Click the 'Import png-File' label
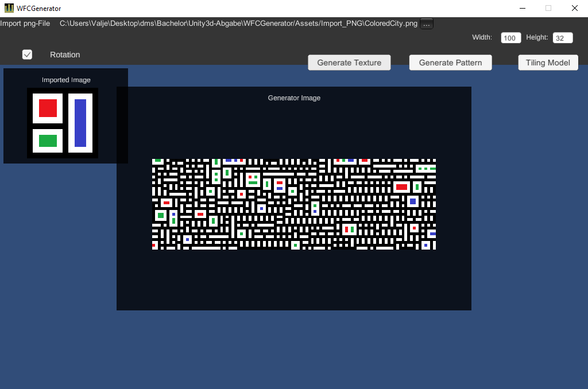The width and height of the screenshot is (588, 389). (25, 24)
